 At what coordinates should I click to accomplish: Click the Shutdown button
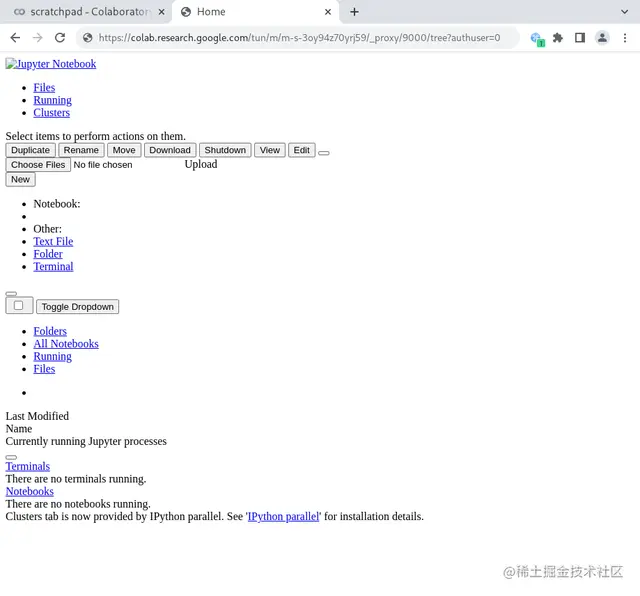tap(225, 150)
